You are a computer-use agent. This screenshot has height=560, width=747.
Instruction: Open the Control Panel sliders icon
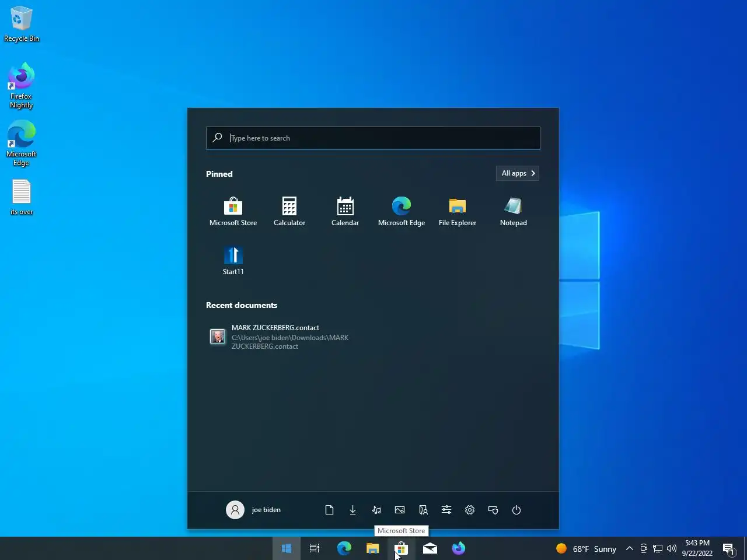coord(446,510)
